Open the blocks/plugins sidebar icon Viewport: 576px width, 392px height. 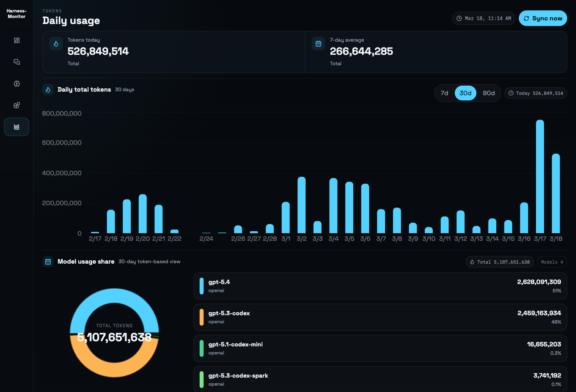click(16, 105)
